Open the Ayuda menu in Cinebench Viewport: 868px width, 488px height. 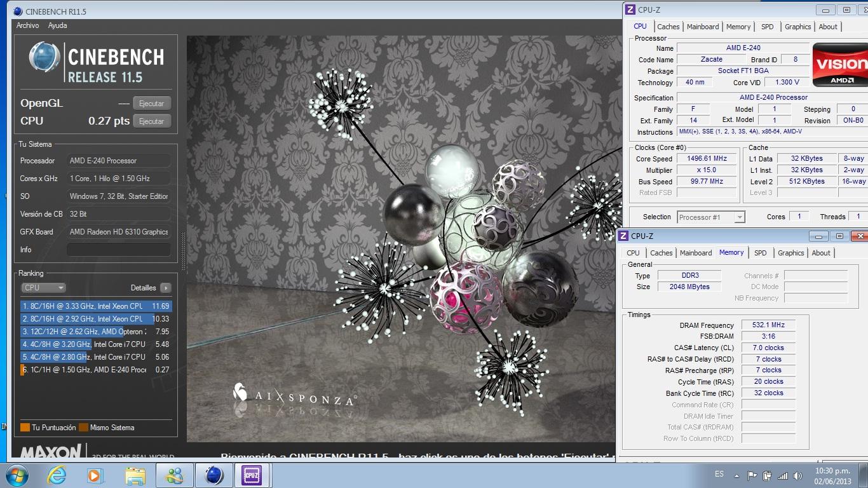[58, 25]
